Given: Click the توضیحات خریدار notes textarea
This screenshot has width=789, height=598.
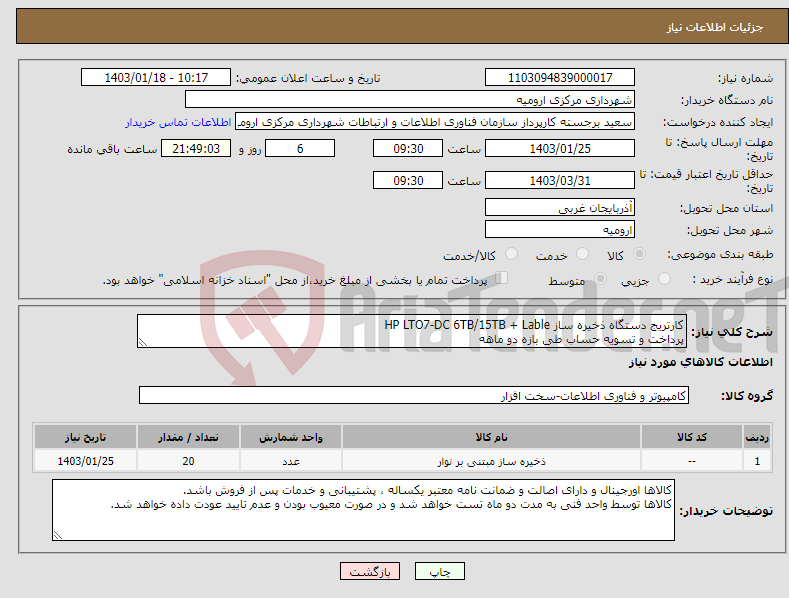Looking at the screenshot, I should (x=363, y=510).
